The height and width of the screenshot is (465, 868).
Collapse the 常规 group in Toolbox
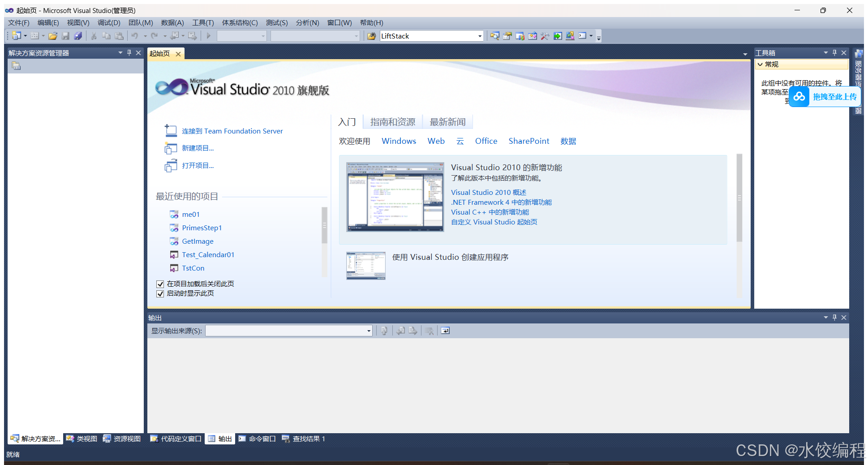pyautogui.click(x=760, y=65)
